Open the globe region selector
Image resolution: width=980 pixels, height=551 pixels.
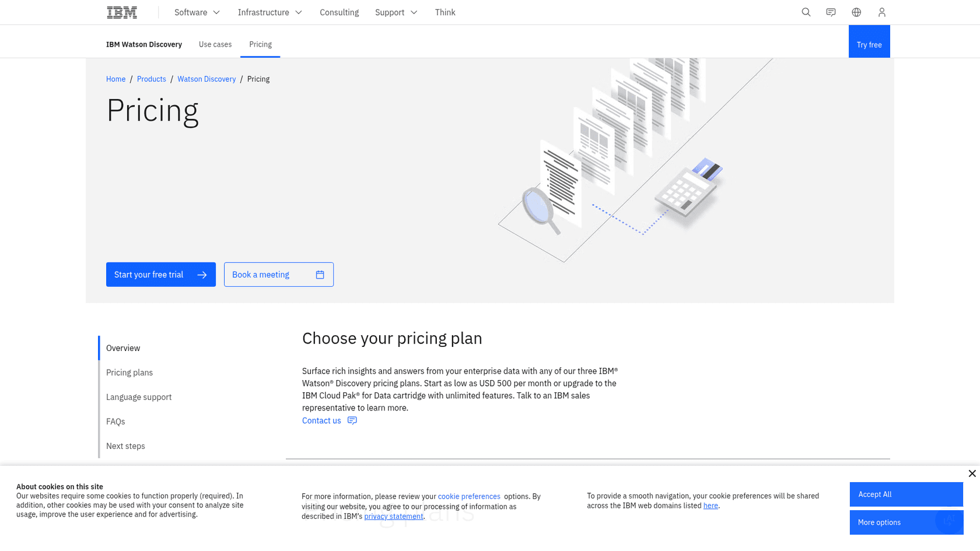click(856, 12)
